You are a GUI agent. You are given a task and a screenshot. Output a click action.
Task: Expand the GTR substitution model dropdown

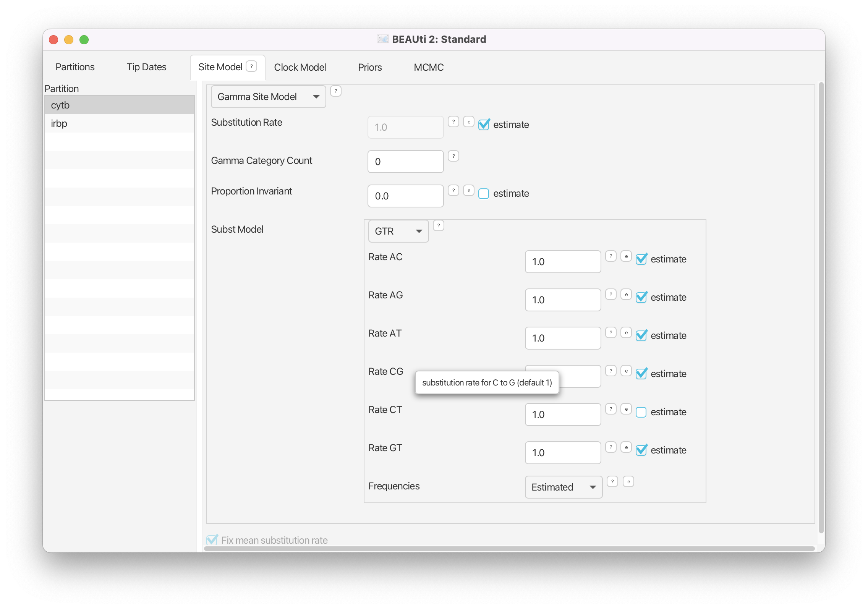coord(398,231)
